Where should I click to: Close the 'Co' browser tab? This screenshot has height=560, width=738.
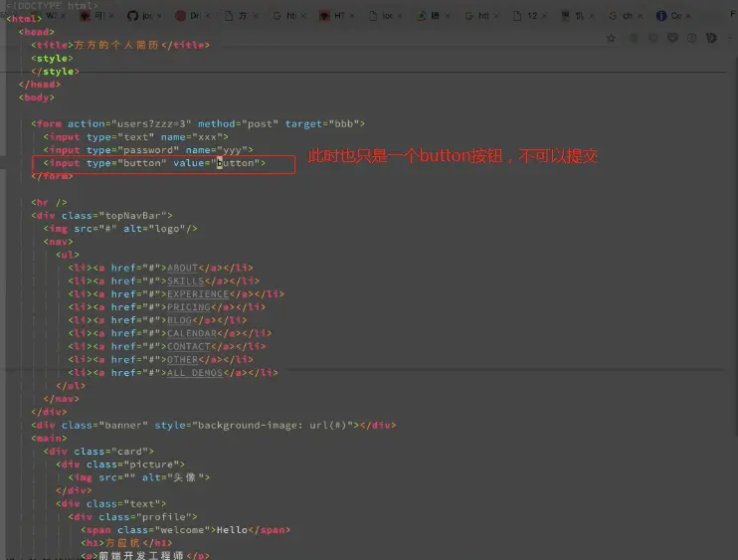pos(688,16)
